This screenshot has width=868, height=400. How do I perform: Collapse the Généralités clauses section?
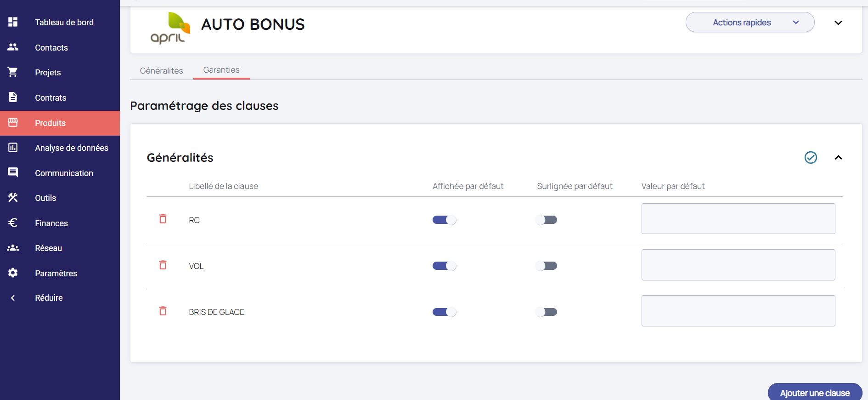coord(838,158)
